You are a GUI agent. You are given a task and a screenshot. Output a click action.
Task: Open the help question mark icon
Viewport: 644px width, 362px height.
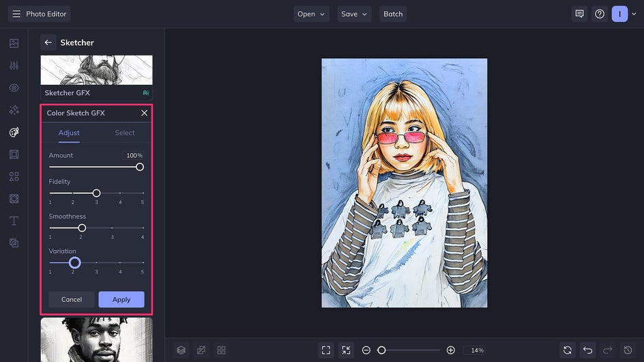(x=600, y=14)
